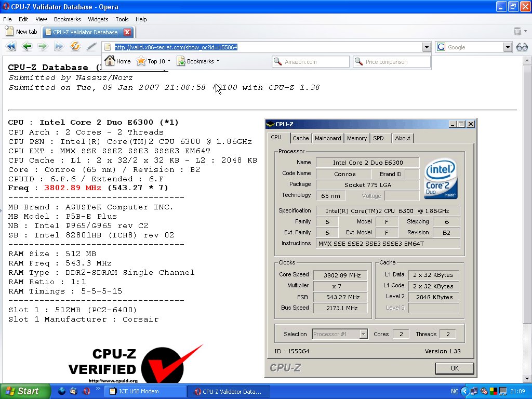Click the Intel Core 2 Duo logo
The height and width of the screenshot is (399, 532).
[441, 179]
